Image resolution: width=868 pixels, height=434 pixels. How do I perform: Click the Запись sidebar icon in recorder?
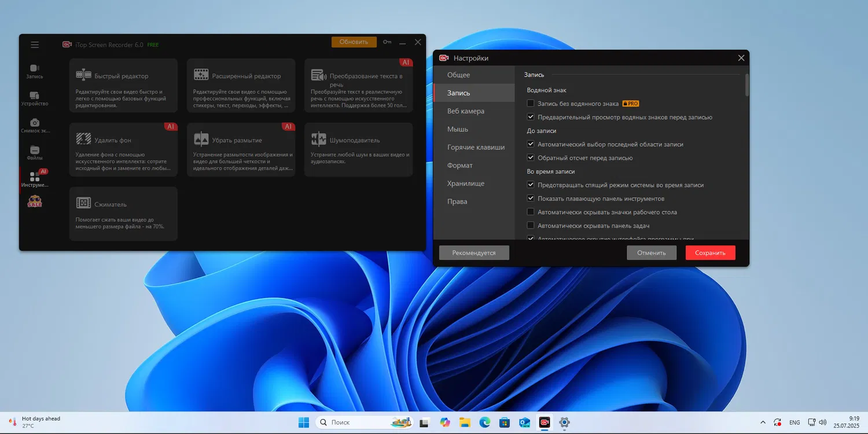coord(35,69)
